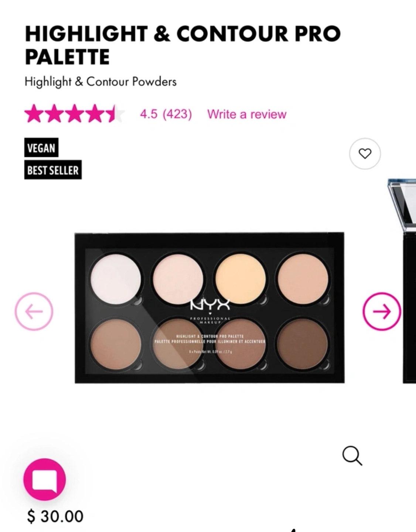416x532 pixels.
Task: View the 4.5 (423) ratings count
Action: click(166, 114)
